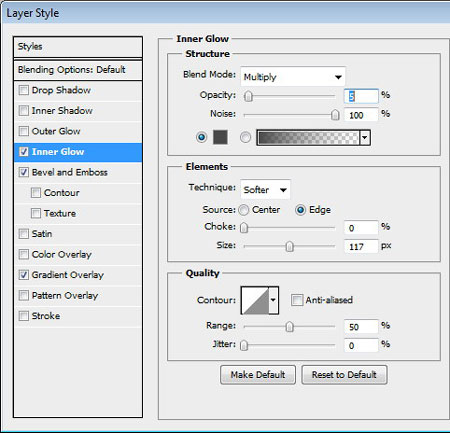Click the Opacity value field
Image resolution: width=450 pixels, height=433 pixels.
[361, 96]
